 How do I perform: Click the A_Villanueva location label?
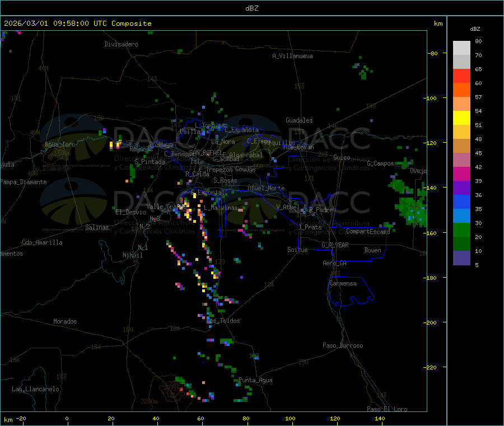[292, 56]
